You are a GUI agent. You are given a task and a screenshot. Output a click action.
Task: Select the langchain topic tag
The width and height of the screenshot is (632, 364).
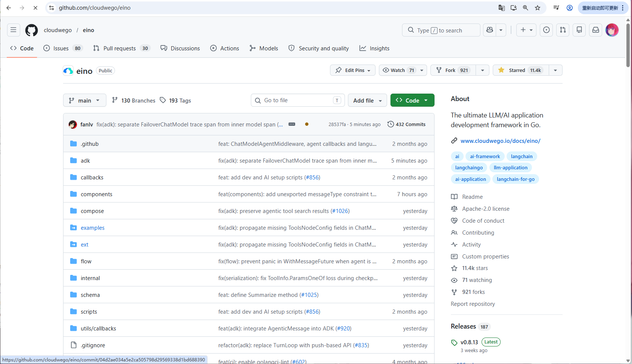click(522, 156)
